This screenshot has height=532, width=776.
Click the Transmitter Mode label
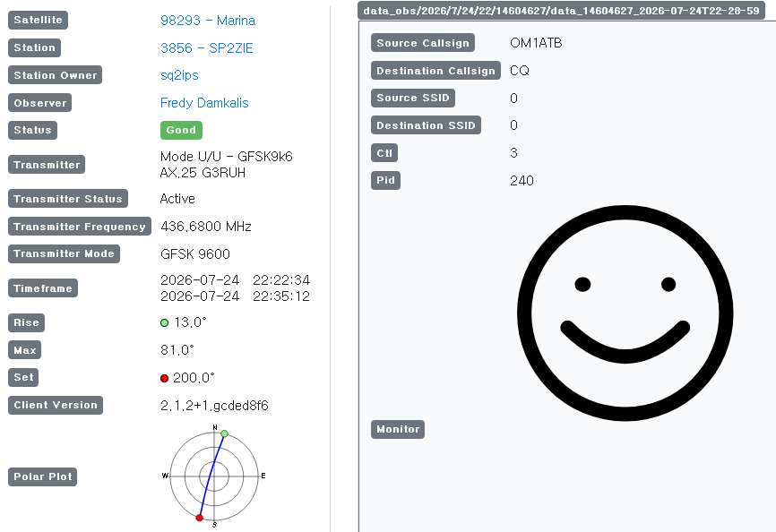[x=64, y=253]
